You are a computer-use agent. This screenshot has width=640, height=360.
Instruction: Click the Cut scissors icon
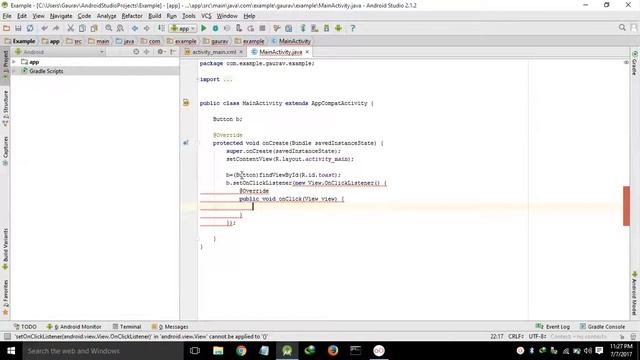coord(70,28)
